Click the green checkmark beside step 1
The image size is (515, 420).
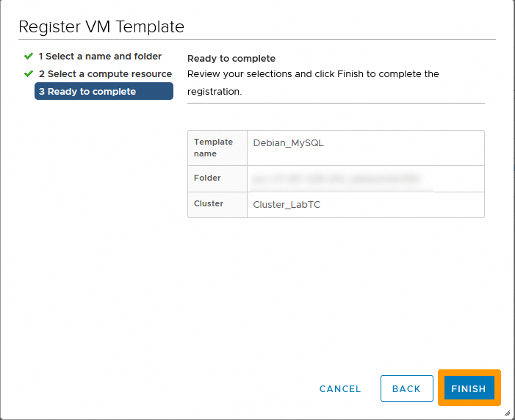coord(29,56)
